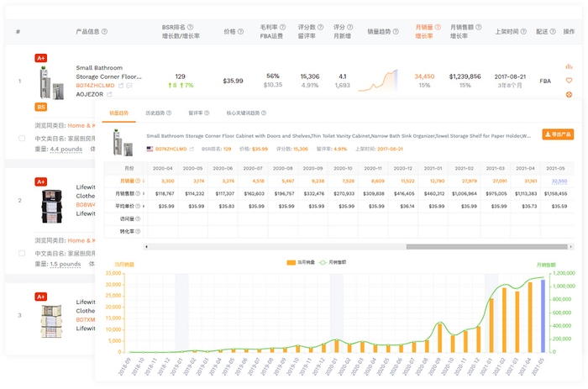Image resolution: width=588 pixels, height=389 pixels.
Task: Click help icon beside 产品信息 header
Action: coord(105,32)
